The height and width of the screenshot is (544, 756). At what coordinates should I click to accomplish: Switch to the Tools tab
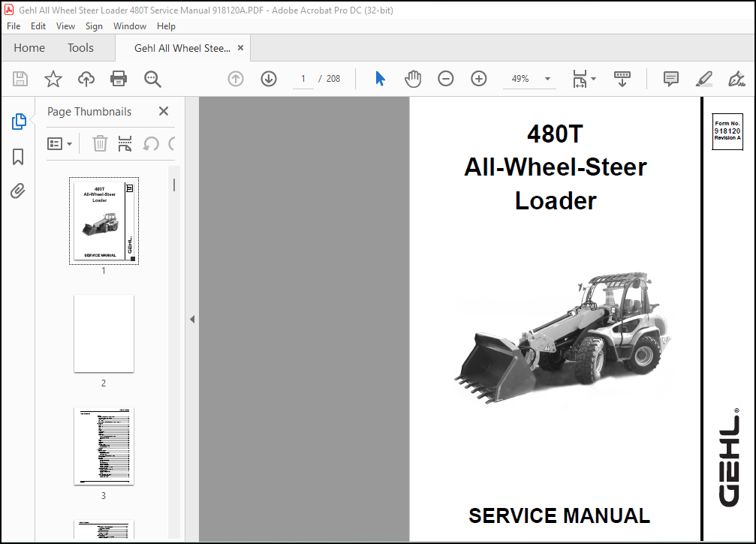80,48
